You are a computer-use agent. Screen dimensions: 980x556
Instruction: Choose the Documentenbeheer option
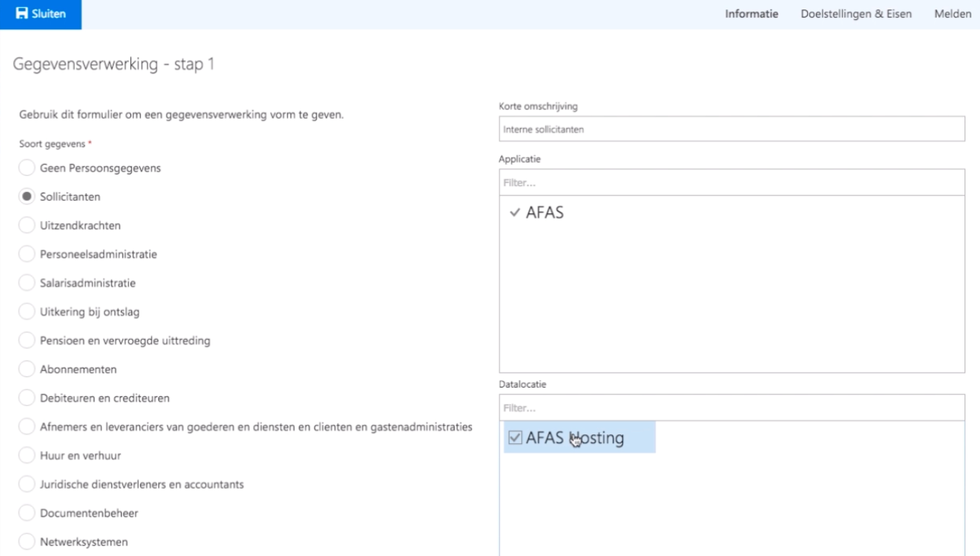[x=27, y=513]
